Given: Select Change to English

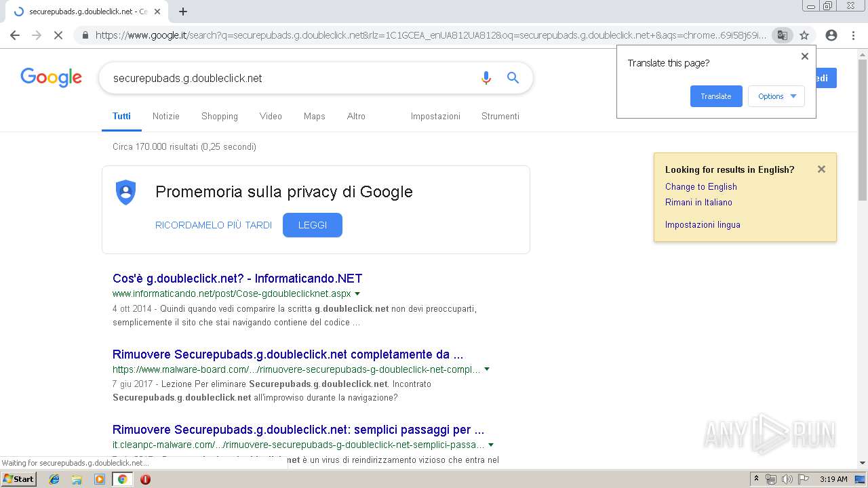Looking at the screenshot, I should coord(701,187).
